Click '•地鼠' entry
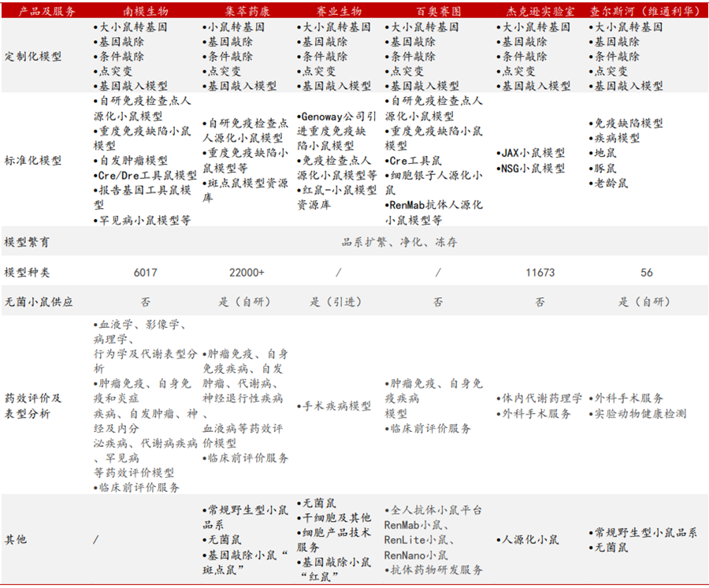The height and width of the screenshot is (588, 709). pyautogui.click(x=603, y=153)
